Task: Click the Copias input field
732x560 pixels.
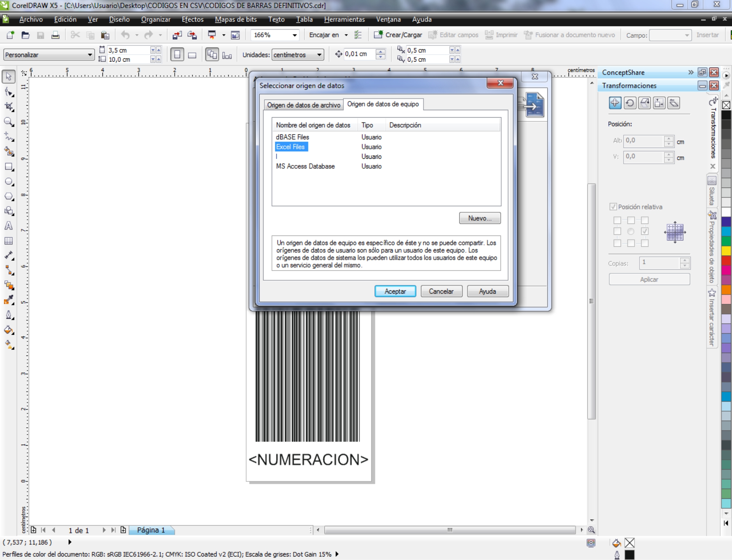Action: click(x=660, y=263)
